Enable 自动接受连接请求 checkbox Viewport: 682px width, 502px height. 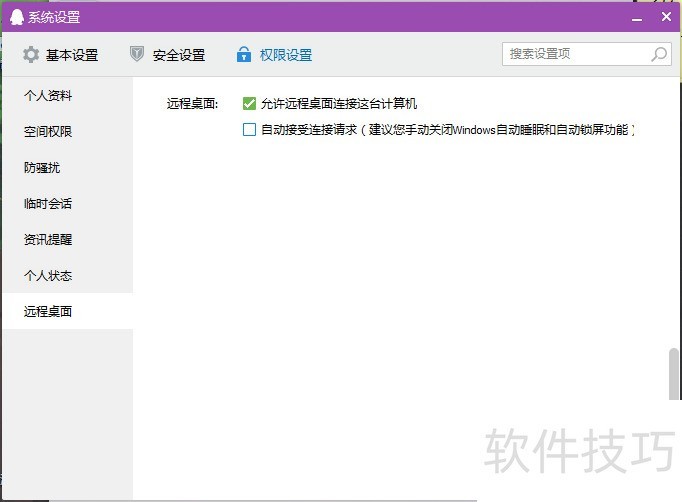[x=250, y=129]
